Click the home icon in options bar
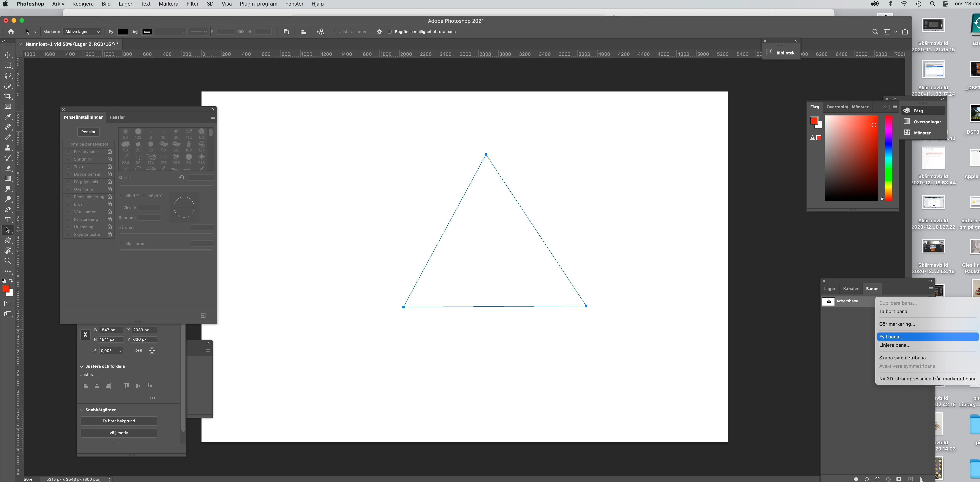The width and height of the screenshot is (980, 482). (x=11, y=32)
